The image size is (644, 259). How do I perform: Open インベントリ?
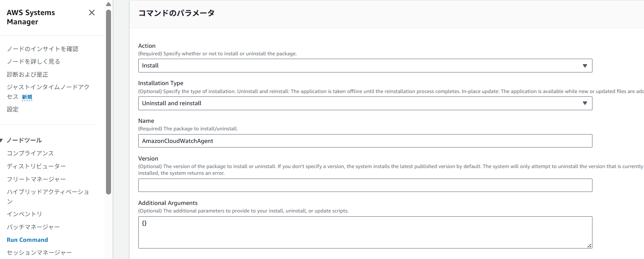(23, 214)
